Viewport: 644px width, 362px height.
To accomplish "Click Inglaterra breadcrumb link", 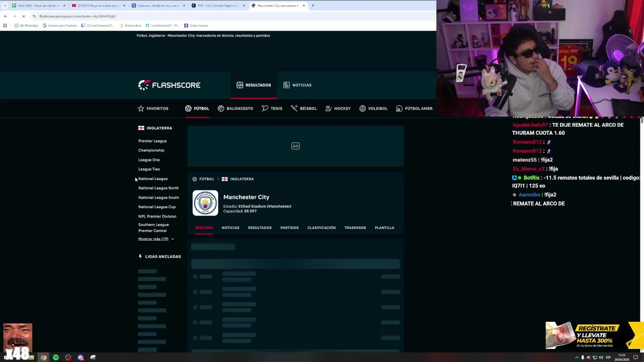I will point(242,179).
